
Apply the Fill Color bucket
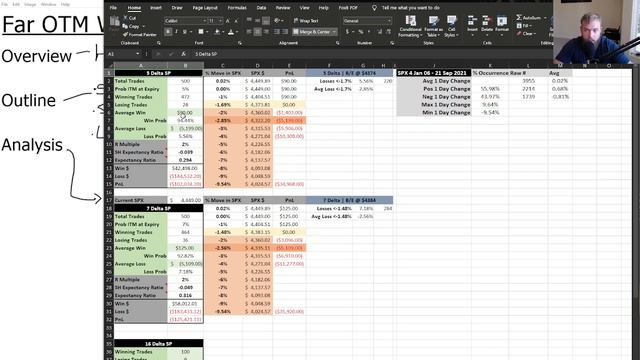pos(217,32)
